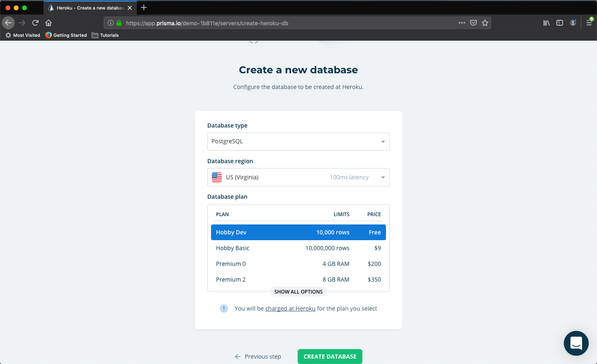The height and width of the screenshot is (364, 597).
Task: Open the Database type dropdown
Action: pyautogui.click(x=298, y=142)
